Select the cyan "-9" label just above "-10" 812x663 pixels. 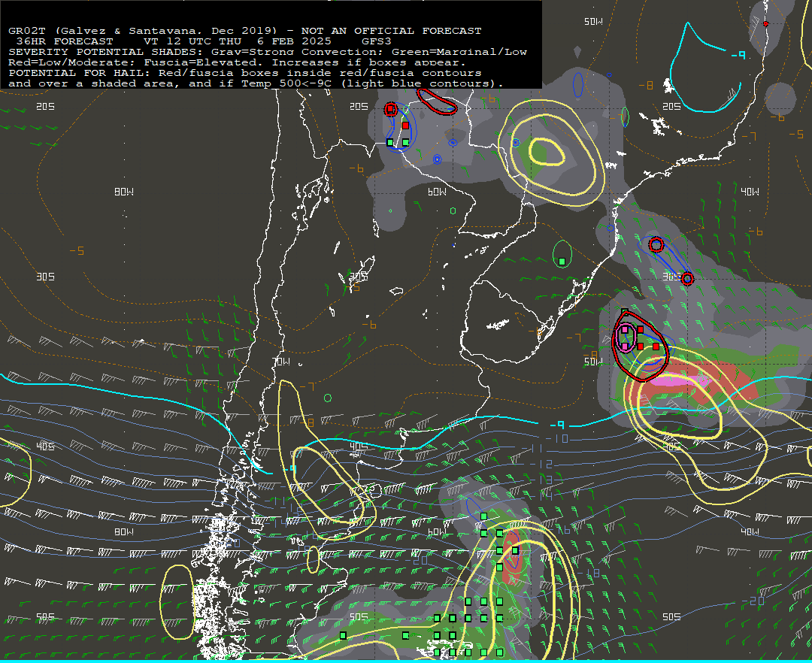click(556, 425)
